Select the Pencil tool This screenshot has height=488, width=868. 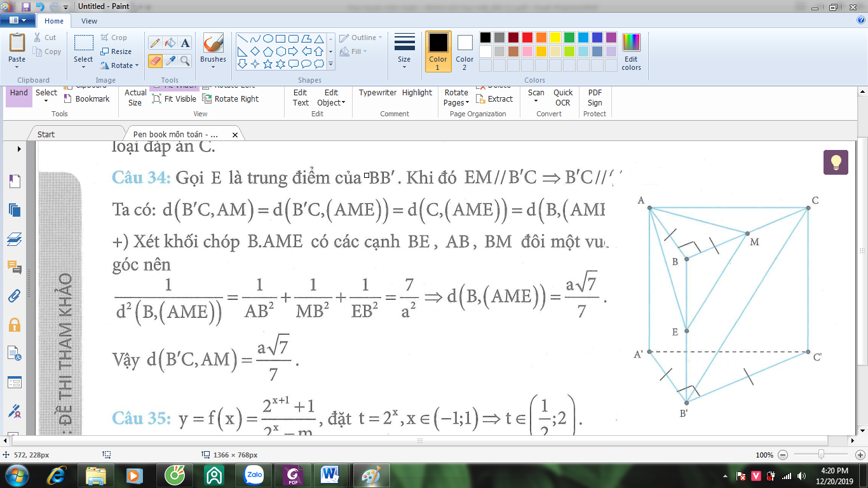(x=154, y=43)
